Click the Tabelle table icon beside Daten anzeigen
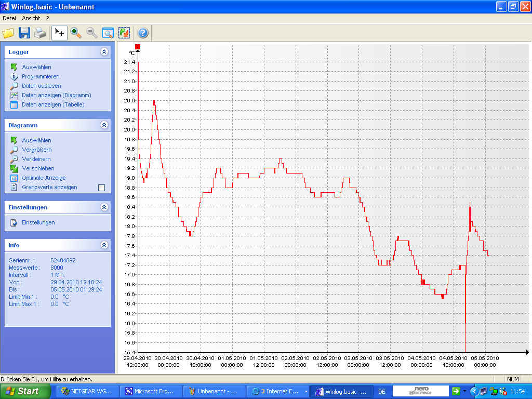 (x=14, y=105)
